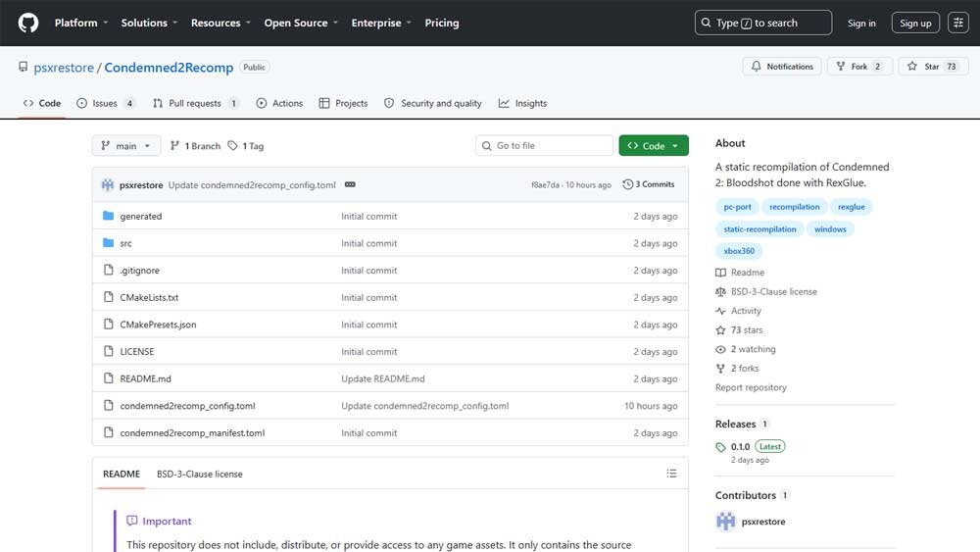Switch to the Issues tab
This screenshot has width=980, height=552.
click(105, 103)
